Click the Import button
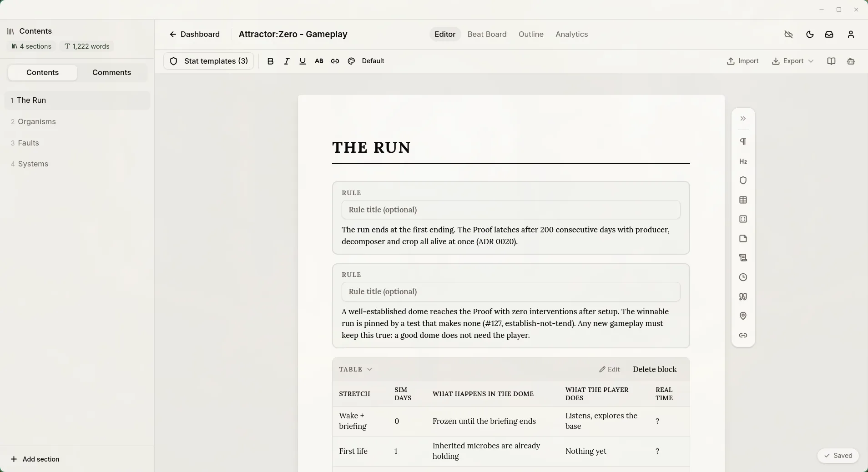 (x=742, y=61)
